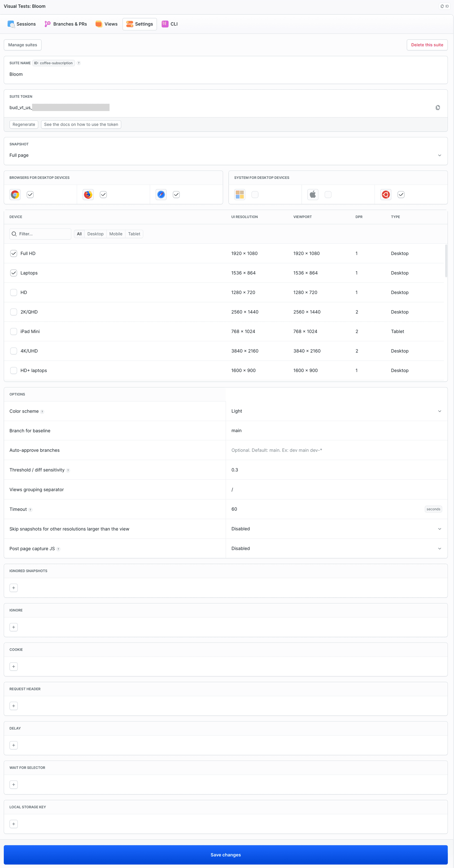Open the Snapshot Full page dropdown
Screen dimensions: 454x868
click(226, 155)
